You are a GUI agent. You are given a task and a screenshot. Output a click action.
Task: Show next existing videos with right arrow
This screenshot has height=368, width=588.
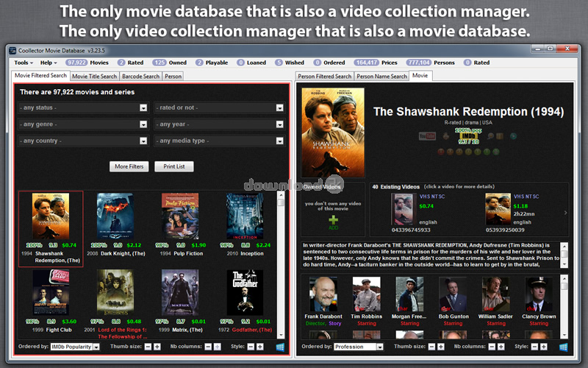coord(565,213)
